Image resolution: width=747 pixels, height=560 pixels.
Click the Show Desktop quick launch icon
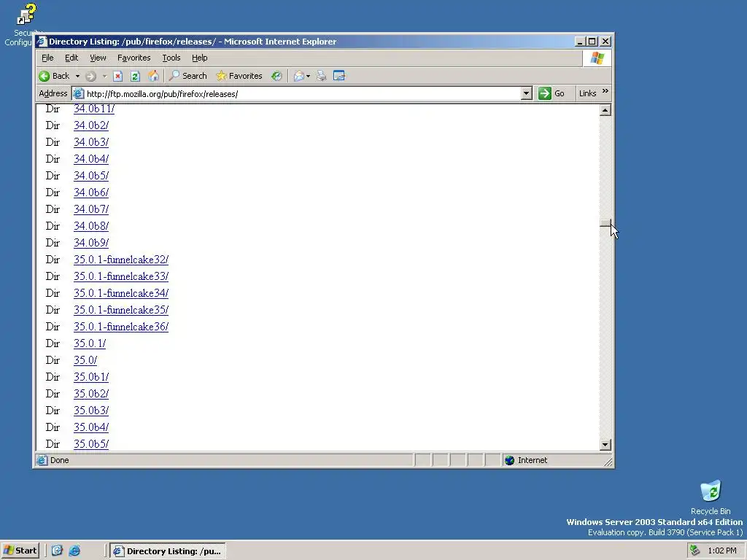point(57,551)
